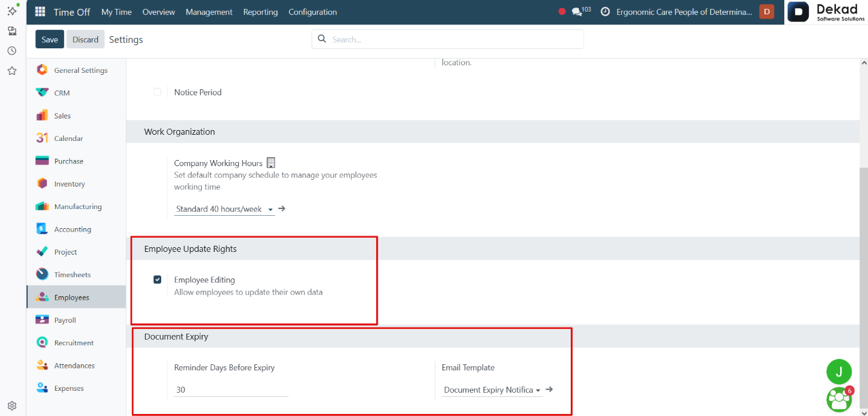Click the Attendances app icon
The image size is (868, 416).
(42, 366)
